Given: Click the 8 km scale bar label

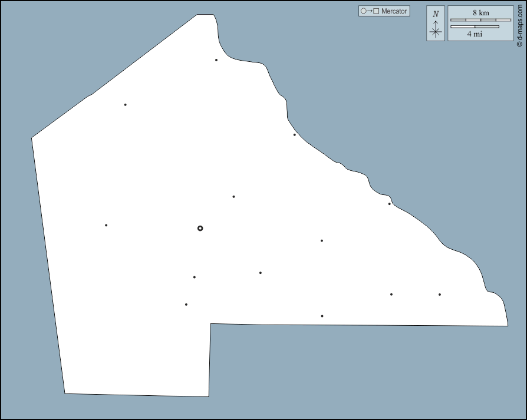Looking at the screenshot, I should (480, 12).
